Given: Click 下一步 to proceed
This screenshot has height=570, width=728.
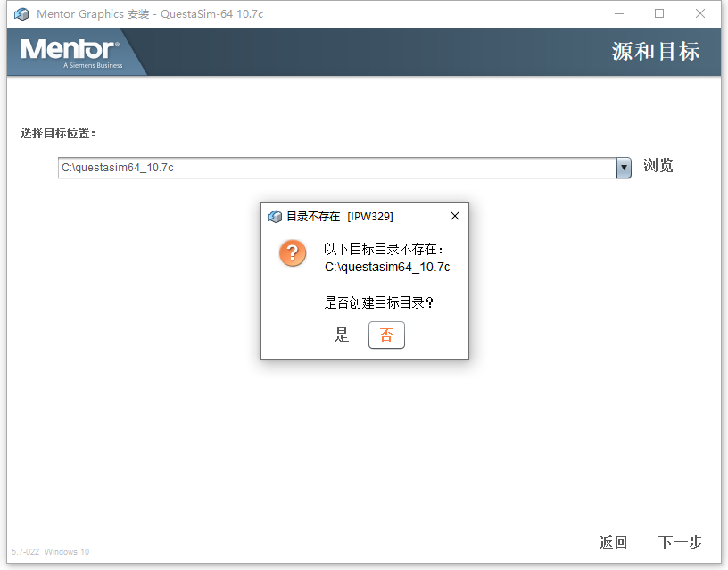Looking at the screenshot, I should tap(680, 542).
